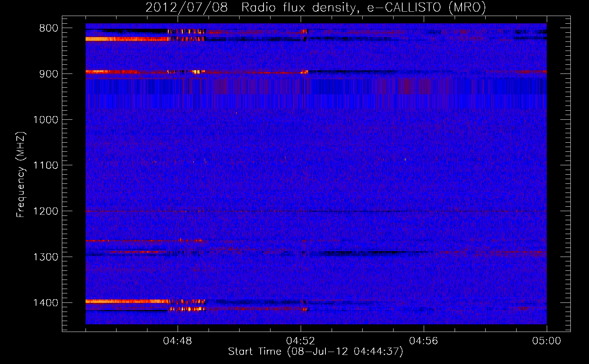This screenshot has width=589, height=364.
Task: Click the 1400 frequency tick label
Action: pyautogui.click(x=46, y=303)
